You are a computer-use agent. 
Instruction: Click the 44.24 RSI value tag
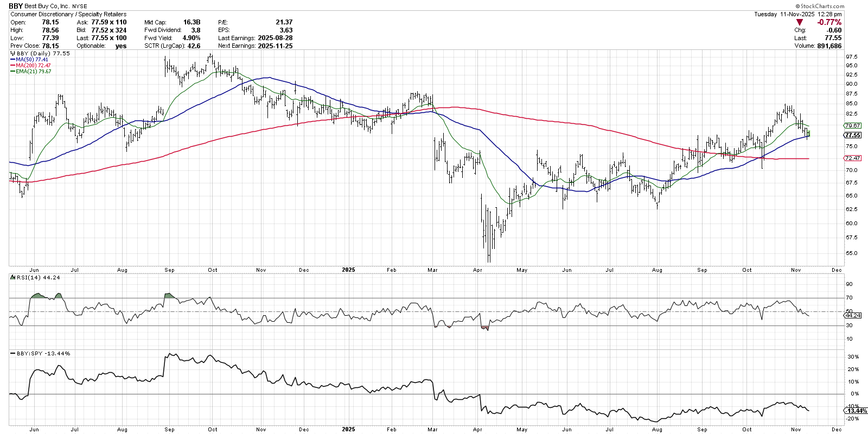tap(852, 315)
